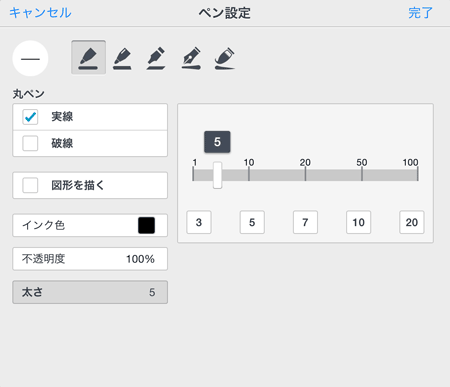This screenshot has width=450, height=387.
Task: Select the fountain pen nib icon
Action: 191,58
